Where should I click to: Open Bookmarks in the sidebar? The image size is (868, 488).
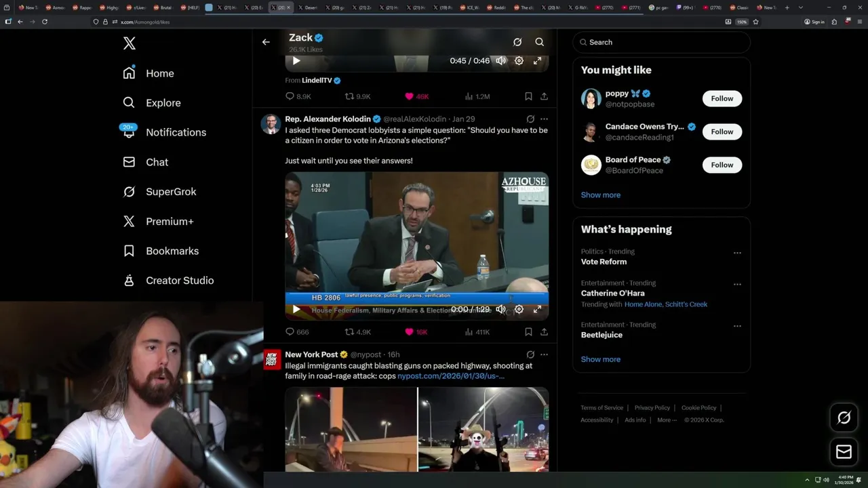point(161,251)
